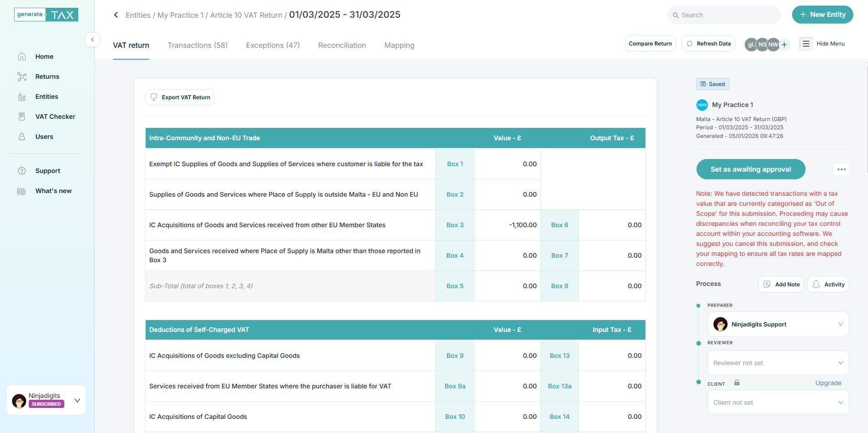Click the VAT Checker sidebar icon
This screenshot has width=868, height=433.
click(x=22, y=117)
